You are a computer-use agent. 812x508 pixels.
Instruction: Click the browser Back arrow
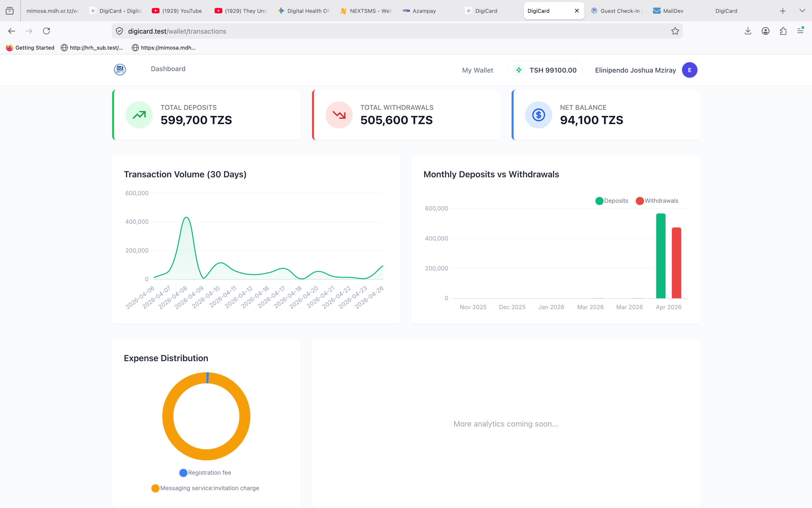11,31
